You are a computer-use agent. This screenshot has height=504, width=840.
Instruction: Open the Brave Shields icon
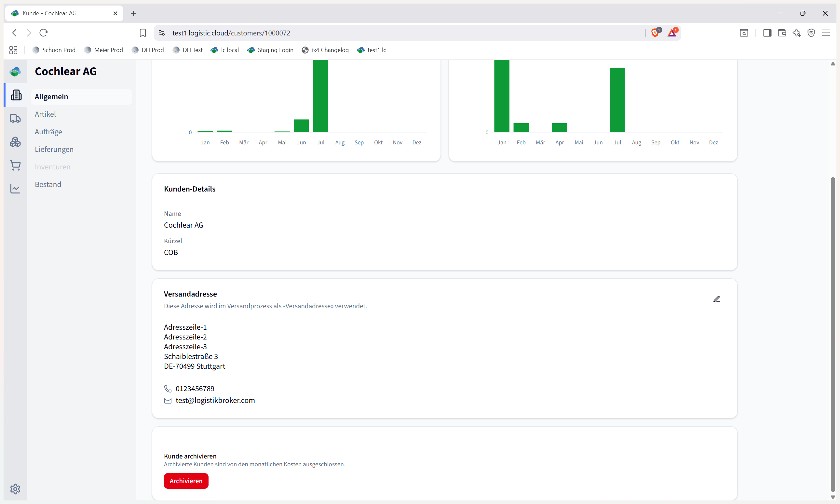click(x=655, y=33)
